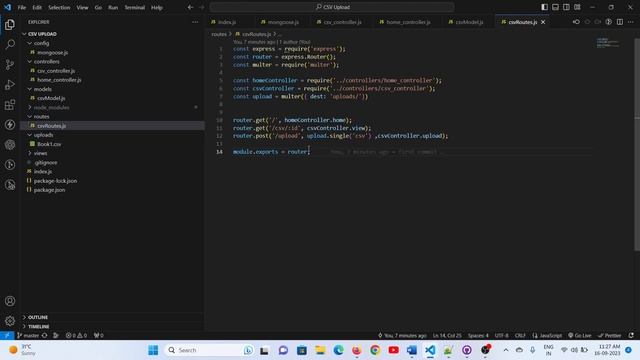Click the minimap code preview
The width and height of the screenshot is (640, 360).
coord(607,42)
